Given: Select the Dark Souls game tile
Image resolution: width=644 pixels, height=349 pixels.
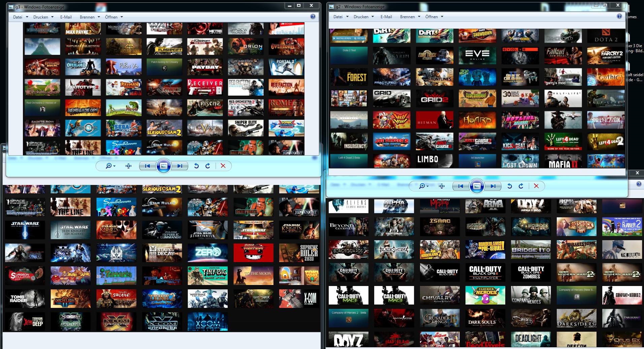Looking at the screenshot, I should (485, 318).
